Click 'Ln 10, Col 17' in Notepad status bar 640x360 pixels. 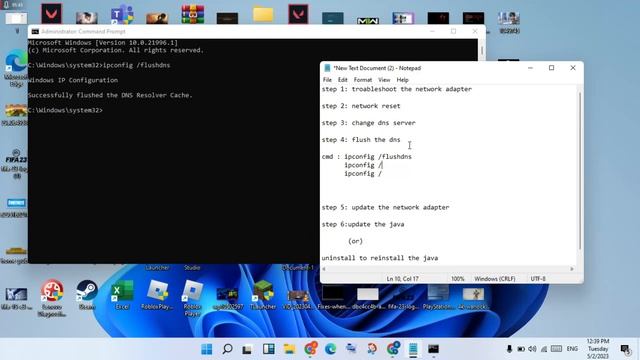pos(402,279)
